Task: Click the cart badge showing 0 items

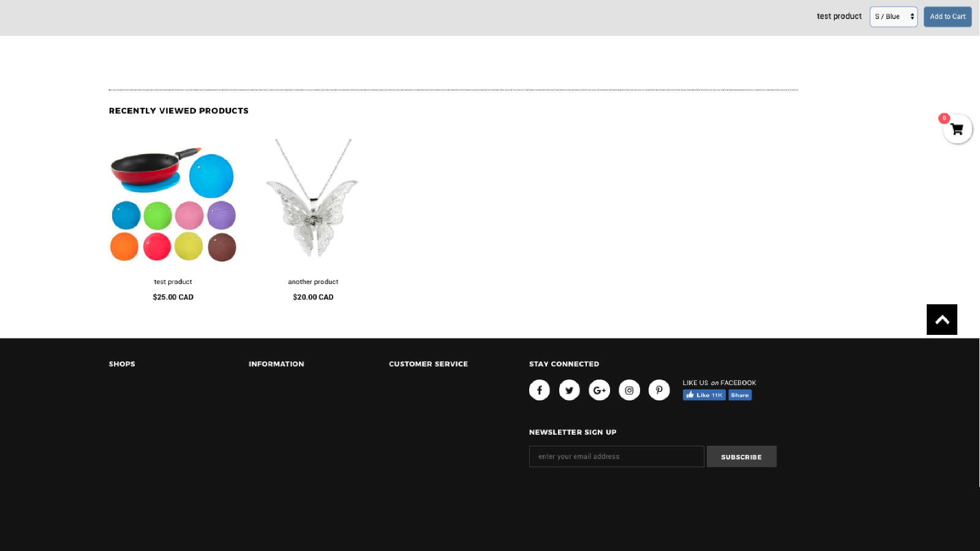Action: 944,118
